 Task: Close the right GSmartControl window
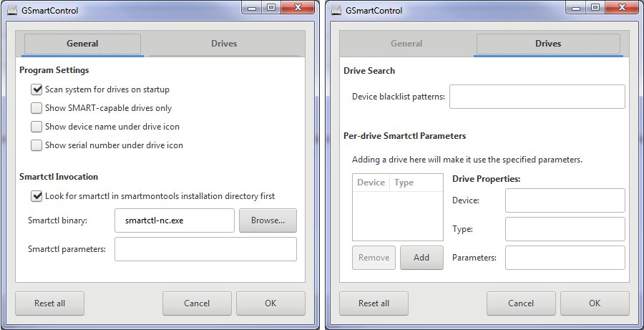coord(623,8)
